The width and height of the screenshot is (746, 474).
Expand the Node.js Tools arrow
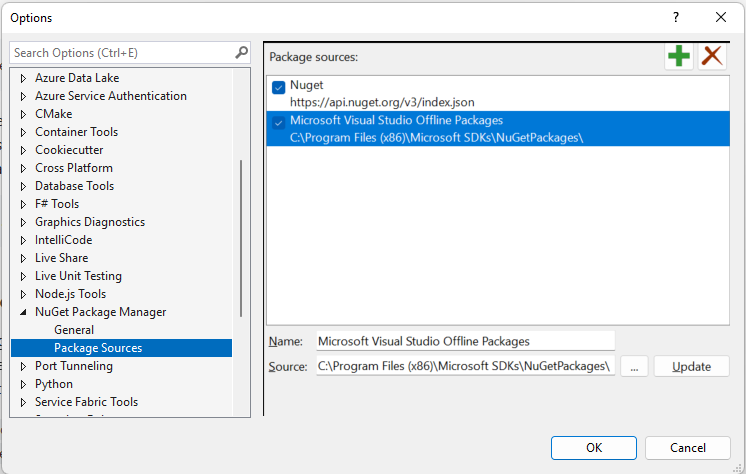click(23, 294)
